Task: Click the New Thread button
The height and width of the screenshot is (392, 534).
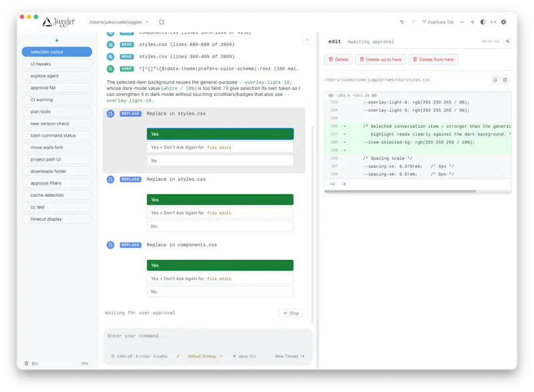Action: 290,356
